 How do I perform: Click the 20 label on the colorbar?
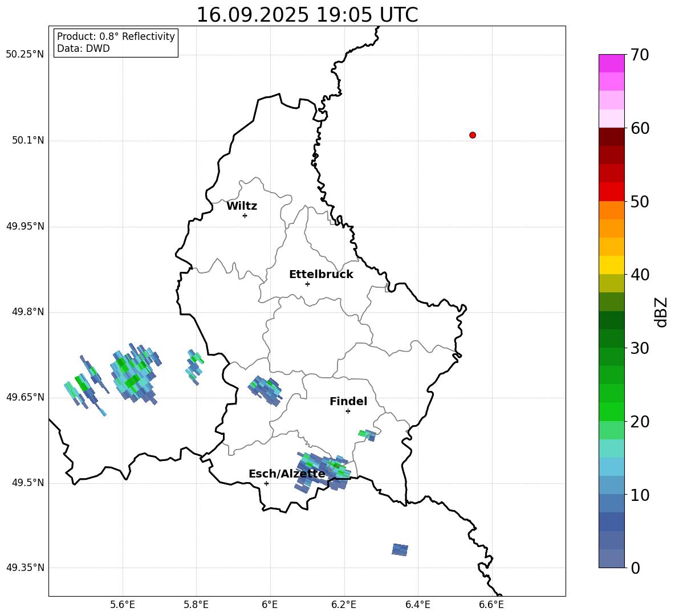coord(640,422)
